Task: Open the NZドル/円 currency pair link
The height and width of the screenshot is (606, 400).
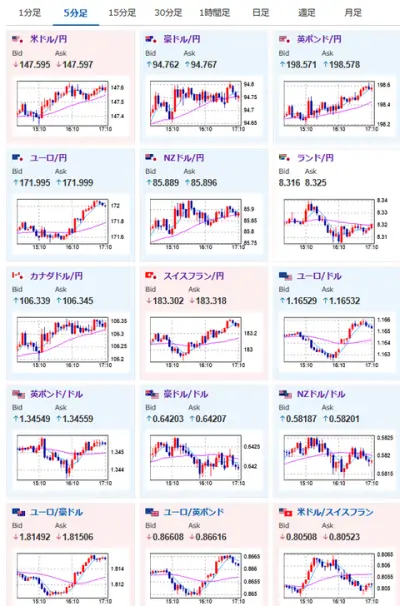Action: point(184,158)
